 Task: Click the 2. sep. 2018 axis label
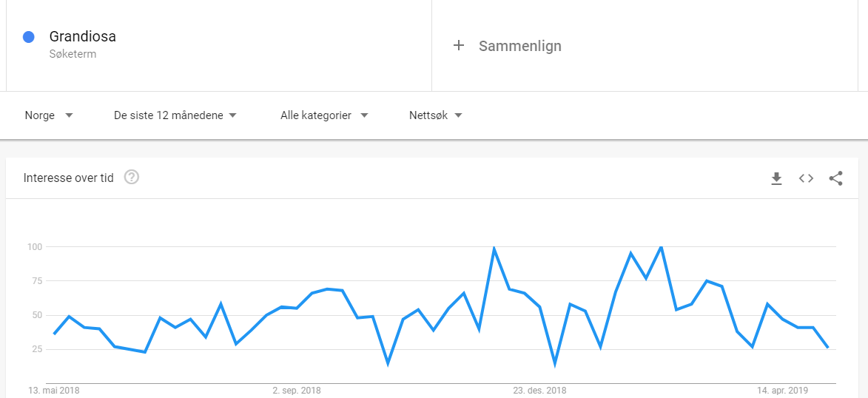click(297, 391)
